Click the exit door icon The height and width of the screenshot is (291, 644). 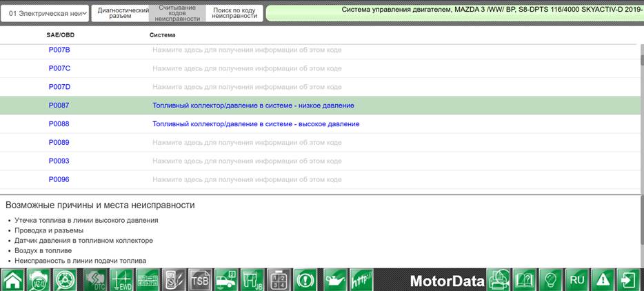pos(630,280)
